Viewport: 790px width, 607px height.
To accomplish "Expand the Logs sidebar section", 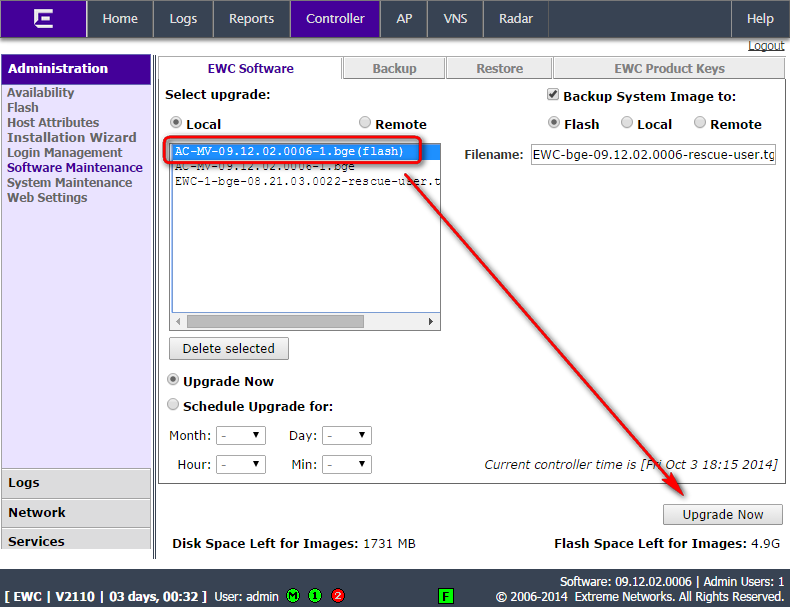I will (76, 483).
